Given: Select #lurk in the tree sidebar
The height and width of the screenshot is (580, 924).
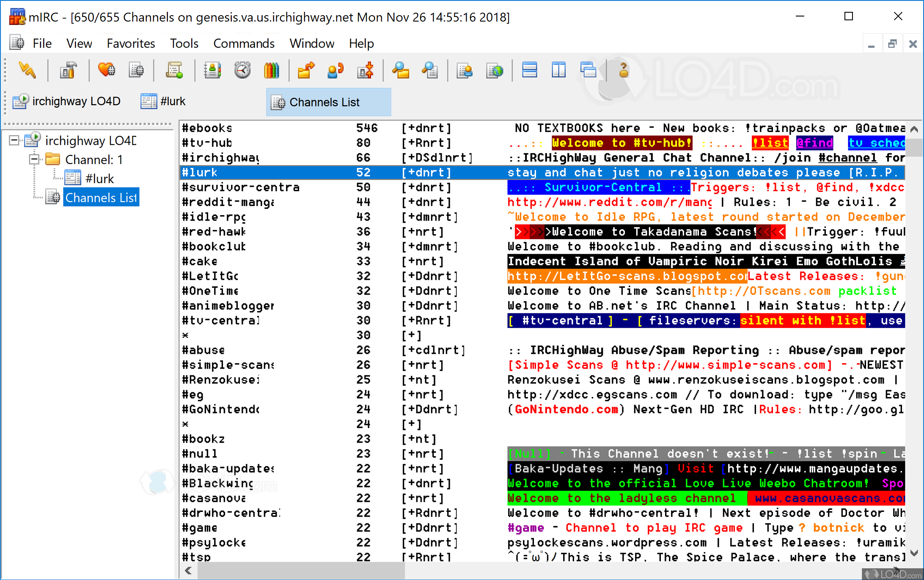Looking at the screenshot, I should [x=99, y=179].
